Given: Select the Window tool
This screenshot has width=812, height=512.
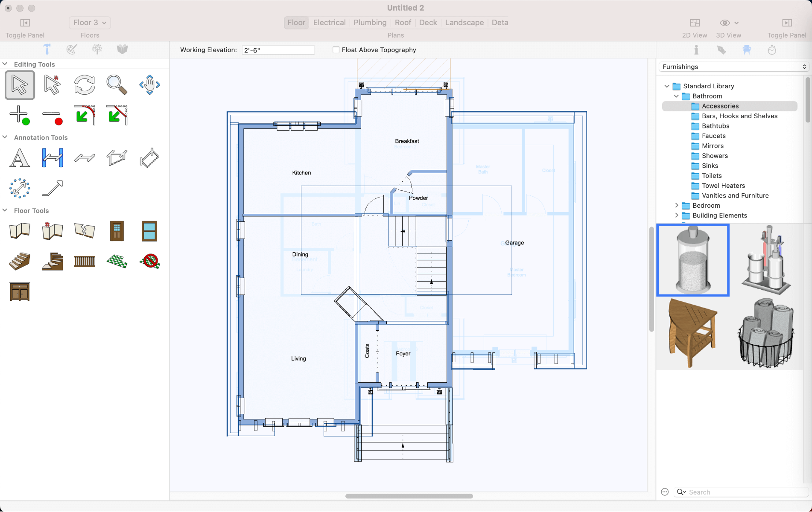Looking at the screenshot, I should coord(149,231).
